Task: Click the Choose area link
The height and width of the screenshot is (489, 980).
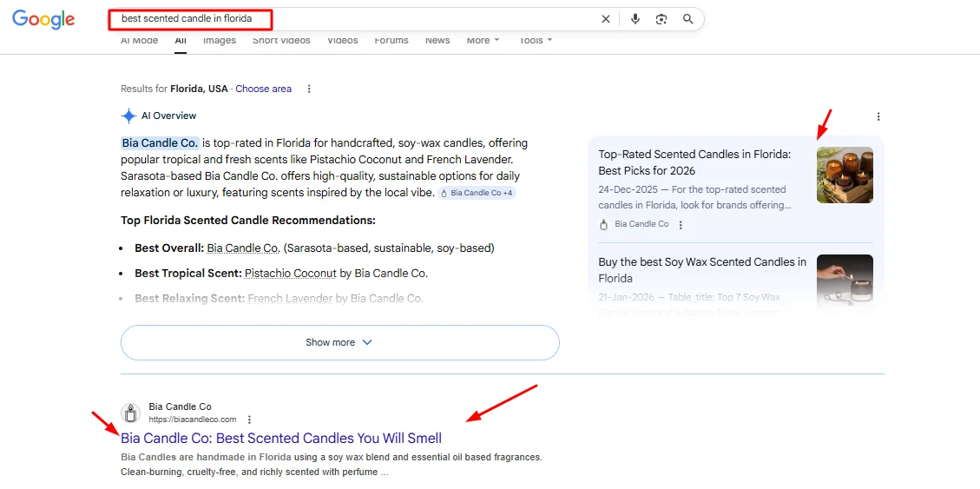Action: point(263,89)
